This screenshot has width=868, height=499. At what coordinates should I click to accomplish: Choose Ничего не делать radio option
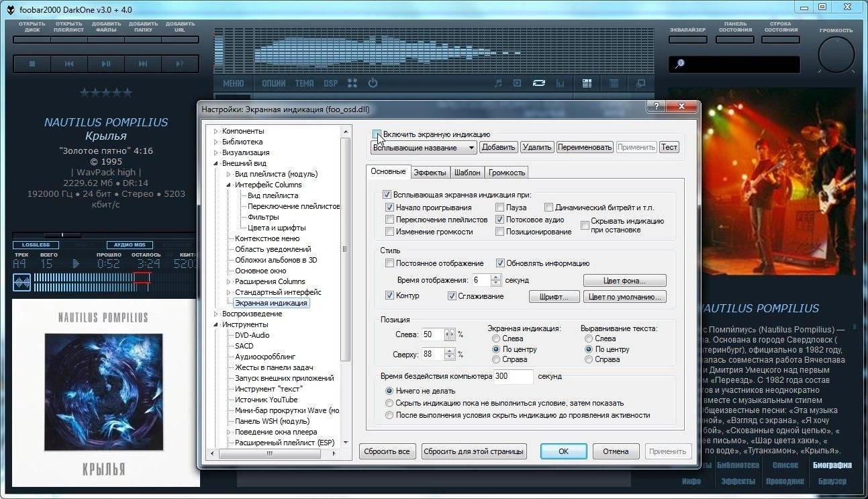tap(389, 391)
